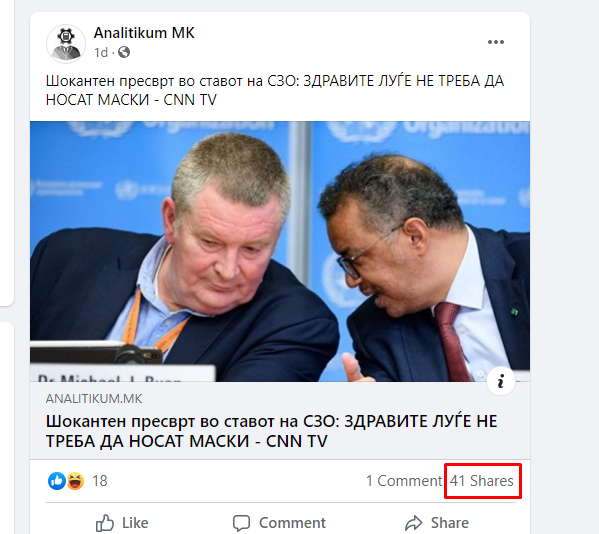Click the laughing Haha reaction emoji
The image size is (599, 534).
pyautogui.click(x=76, y=481)
